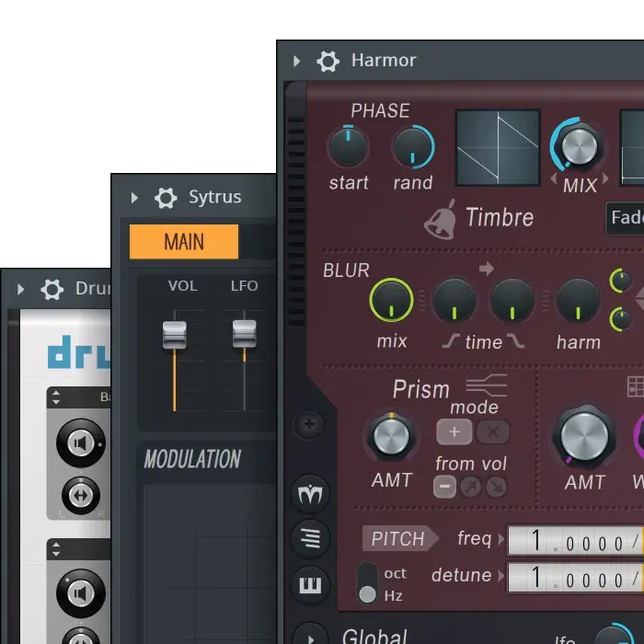Click the Blur harm knob

point(579,301)
